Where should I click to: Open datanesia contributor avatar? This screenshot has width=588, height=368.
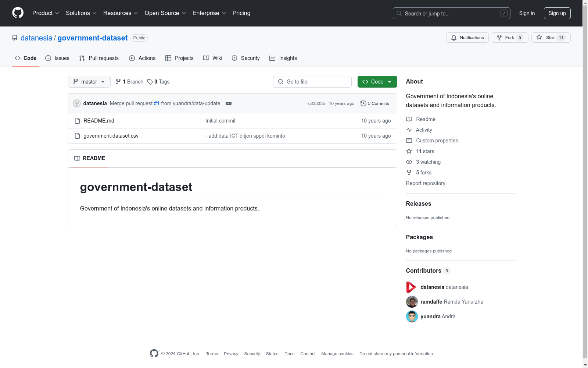(412, 287)
